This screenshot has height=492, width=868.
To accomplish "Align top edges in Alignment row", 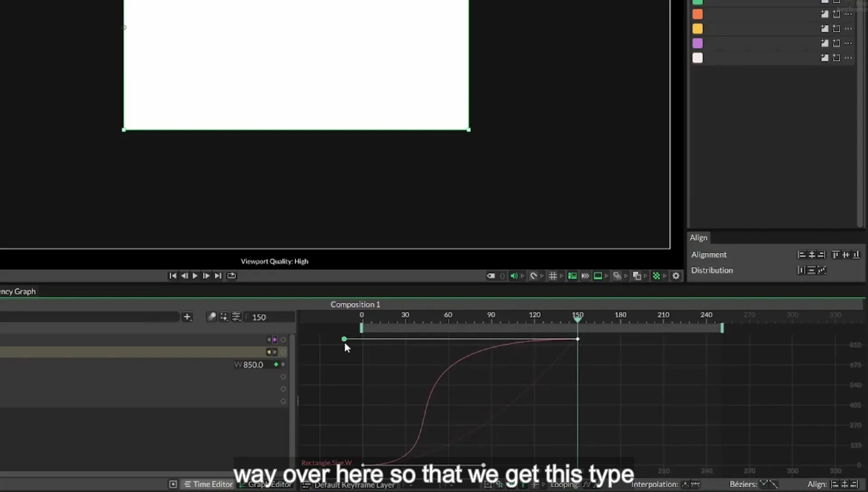I will (x=835, y=255).
